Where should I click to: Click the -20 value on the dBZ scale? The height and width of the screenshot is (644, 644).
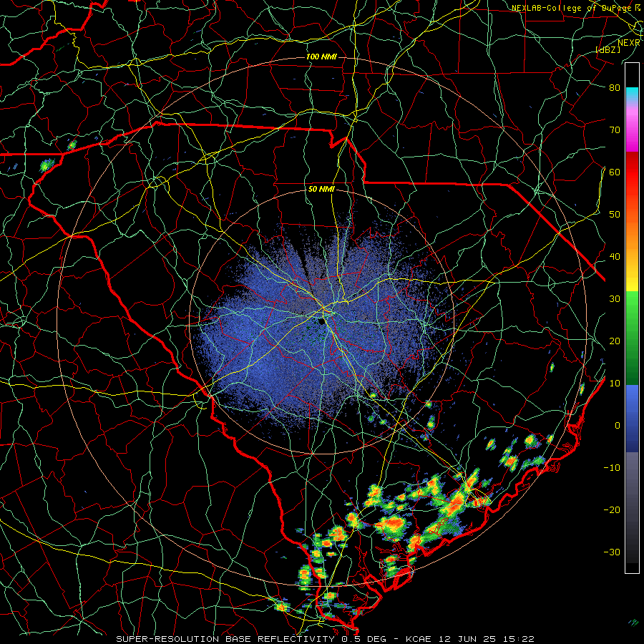click(612, 509)
